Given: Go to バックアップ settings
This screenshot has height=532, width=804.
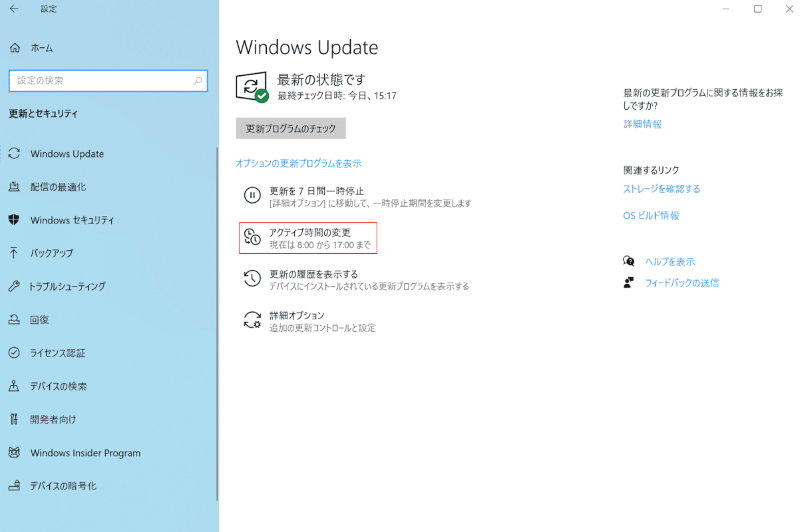Looking at the screenshot, I should tap(52, 253).
